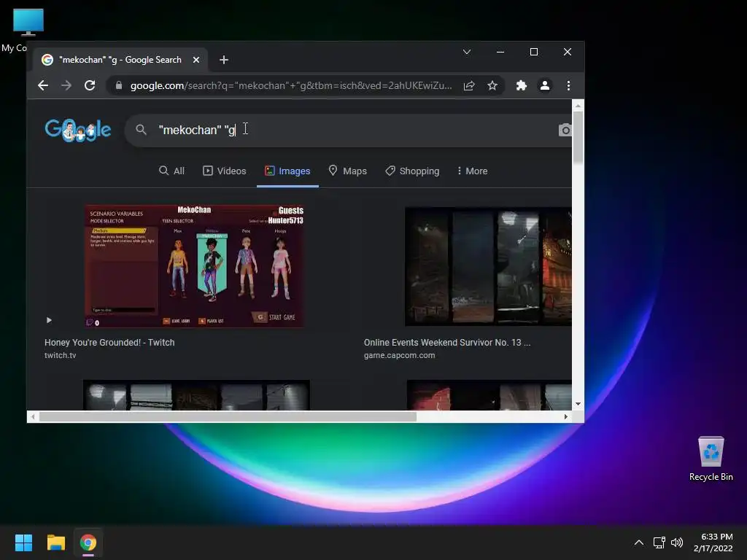The image size is (747, 560).
Task: Click the horizontal scrollbar thumb
Action: tap(228, 416)
